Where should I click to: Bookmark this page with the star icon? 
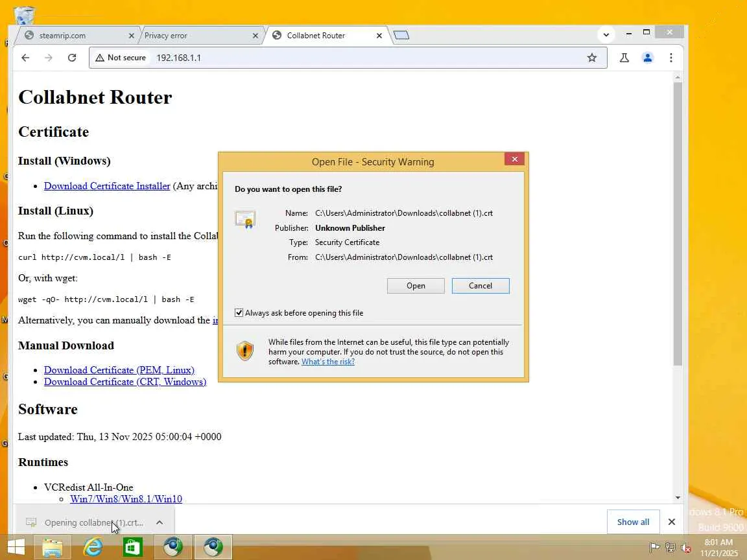pyautogui.click(x=591, y=58)
